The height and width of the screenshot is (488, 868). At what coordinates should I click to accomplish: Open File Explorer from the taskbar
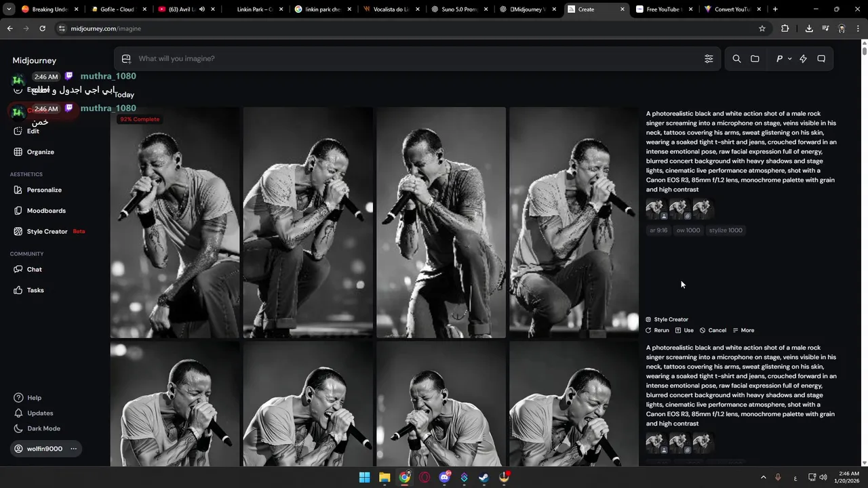tap(384, 478)
